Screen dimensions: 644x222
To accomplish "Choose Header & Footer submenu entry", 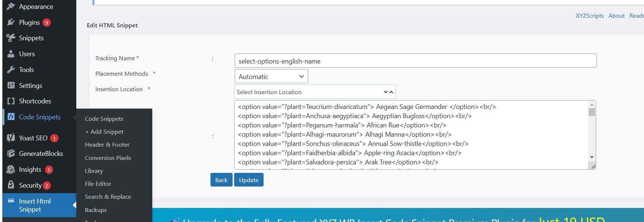I will click(107, 144).
